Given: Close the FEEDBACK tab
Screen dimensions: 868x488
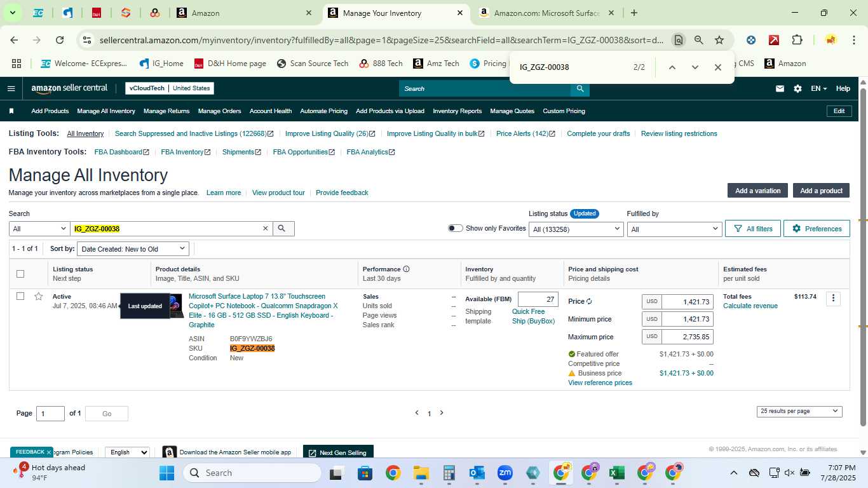Looking at the screenshot, I should (x=48, y=452).
